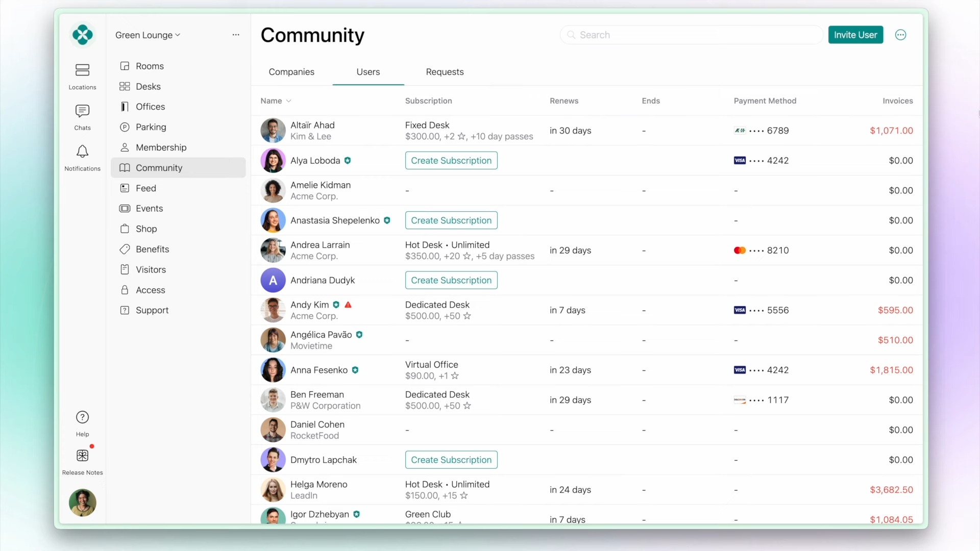
Task: Click the Invite User button
Action: coord(855,35)
